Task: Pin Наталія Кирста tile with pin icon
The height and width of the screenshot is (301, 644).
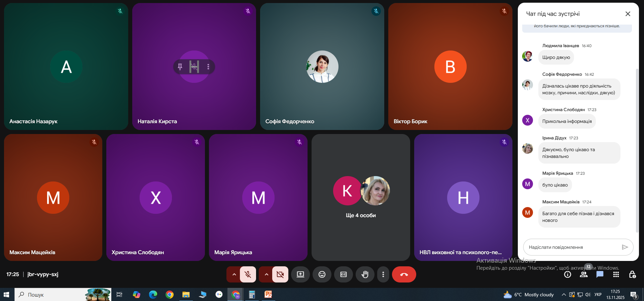Action: [180, 67]
